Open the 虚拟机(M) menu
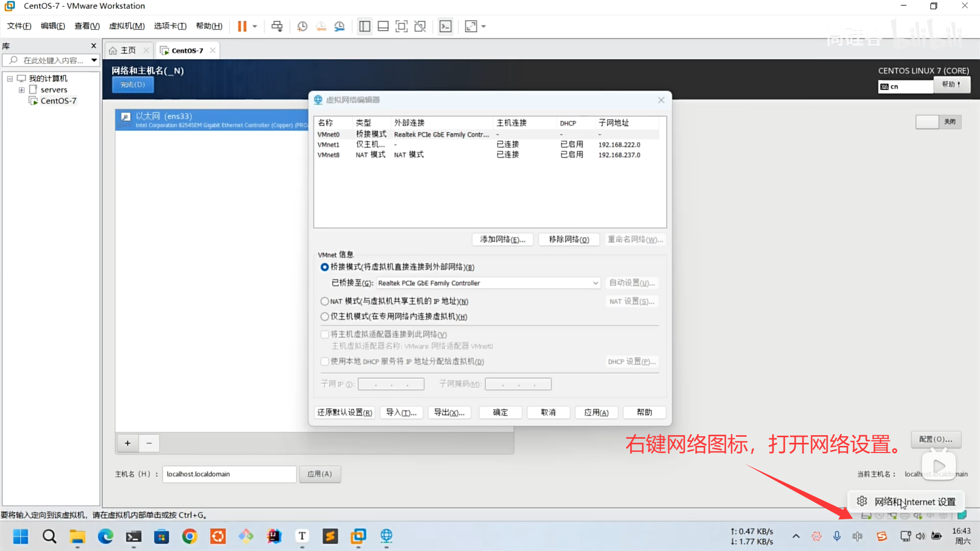 click(127, 26)
